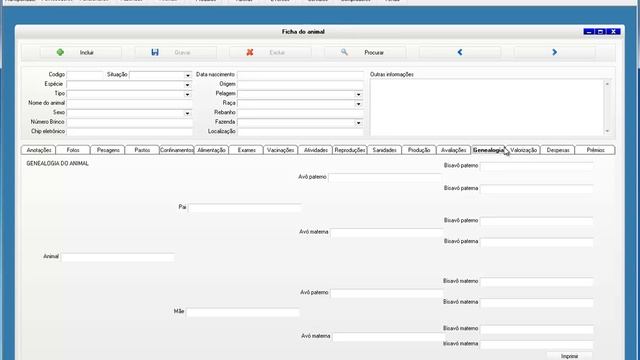The width and height of the screenshot is (640, 360).
Task: Switch to the Vacinações tab
Action: pos(280,150)
